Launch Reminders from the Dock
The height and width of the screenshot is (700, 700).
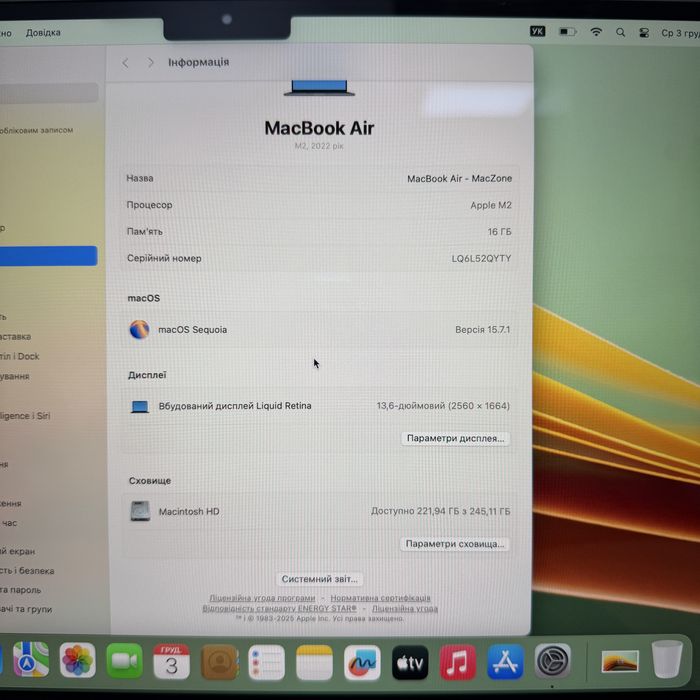click(x=267, y=663)
